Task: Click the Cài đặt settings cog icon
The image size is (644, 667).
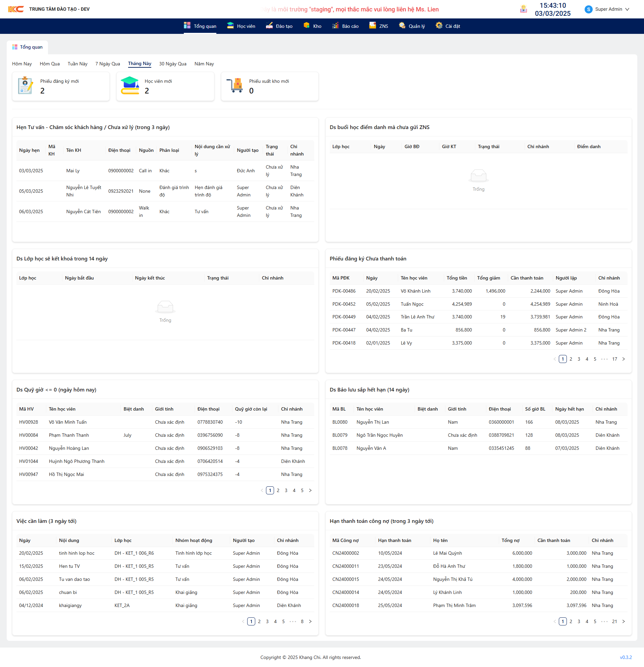Action: click(x=439, y=25)
